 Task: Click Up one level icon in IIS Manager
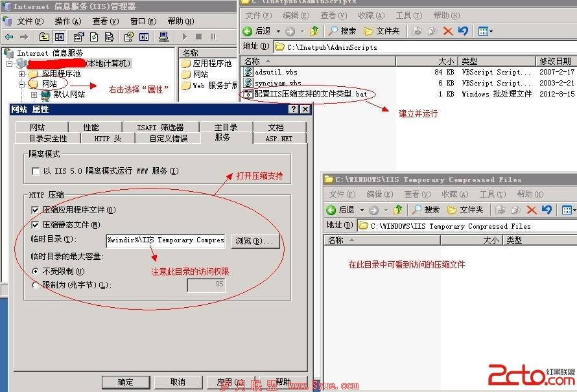44,37
